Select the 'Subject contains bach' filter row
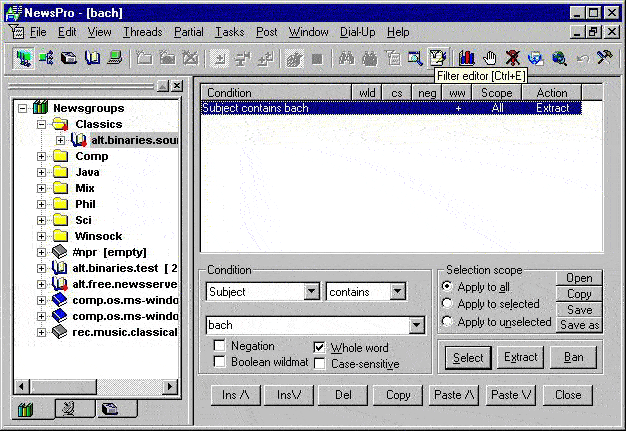The height and width of the screenshot is (431, 626). click(391, 108)
